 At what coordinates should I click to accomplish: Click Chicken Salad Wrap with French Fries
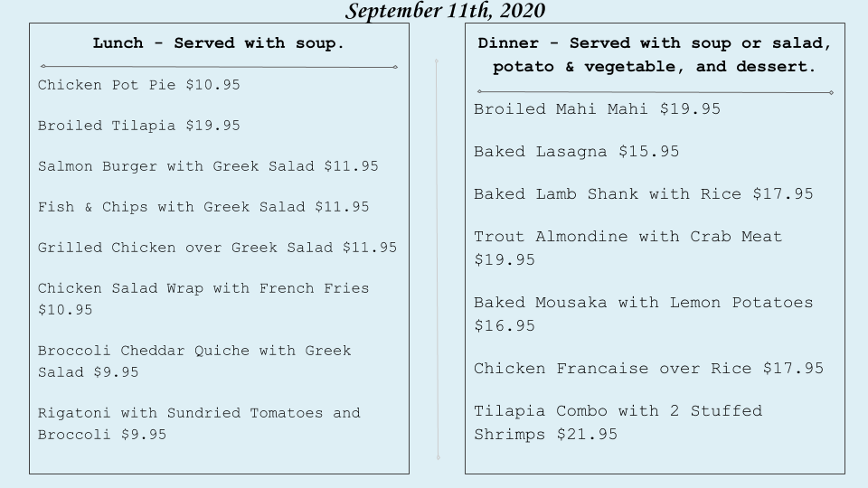pyautogui.click(x=203, y=299)
